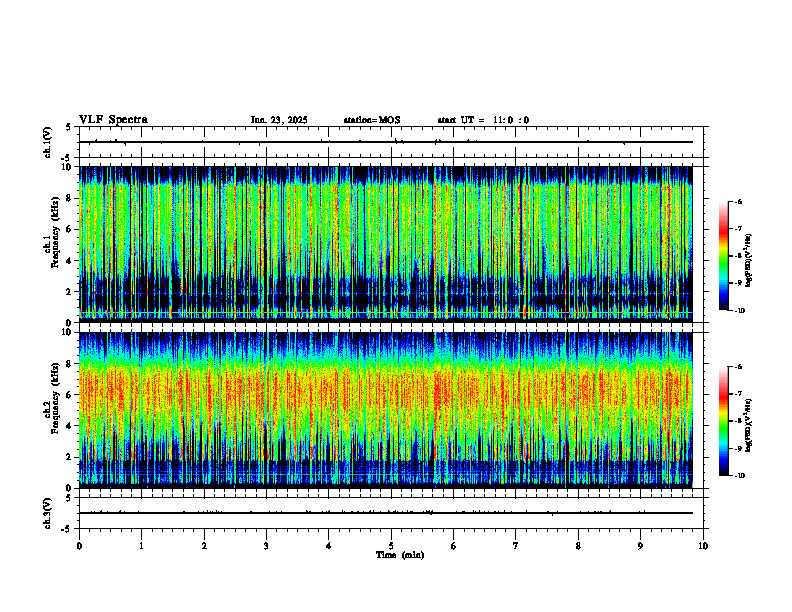The image size is (792, 612).
Task: Click time axis tick label "10"
Action: (703, 546)
